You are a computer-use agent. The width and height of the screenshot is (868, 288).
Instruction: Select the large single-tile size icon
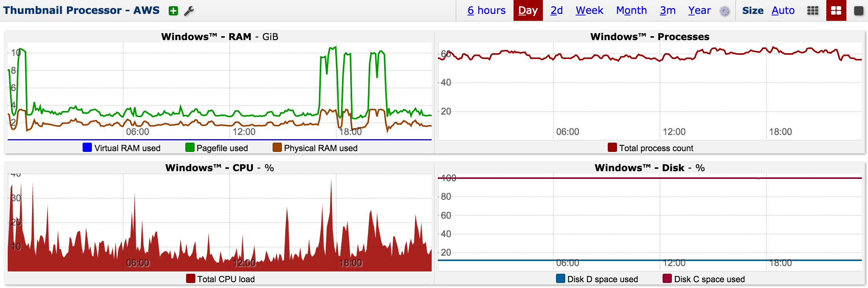click(858, 11)
